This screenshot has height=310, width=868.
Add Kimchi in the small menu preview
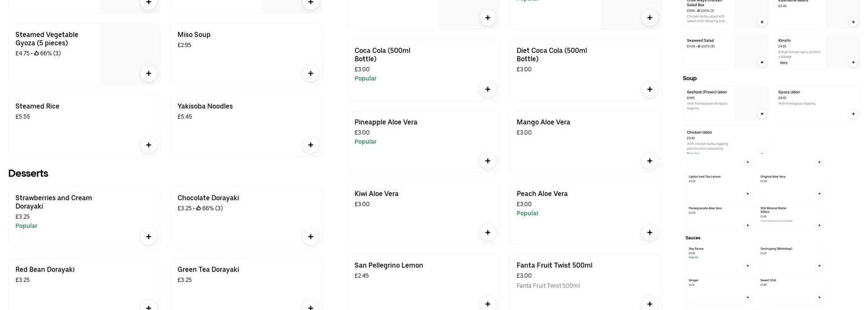[853, 62]
